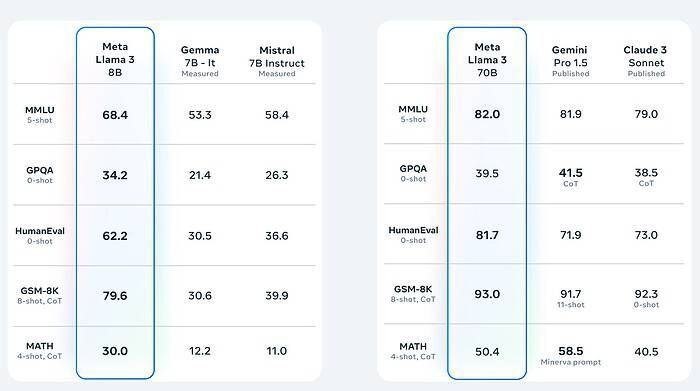Click the 81.7 HumanEval score for Llama 70B
This screenshot has width=700, height=391.
tap(487, 235)
